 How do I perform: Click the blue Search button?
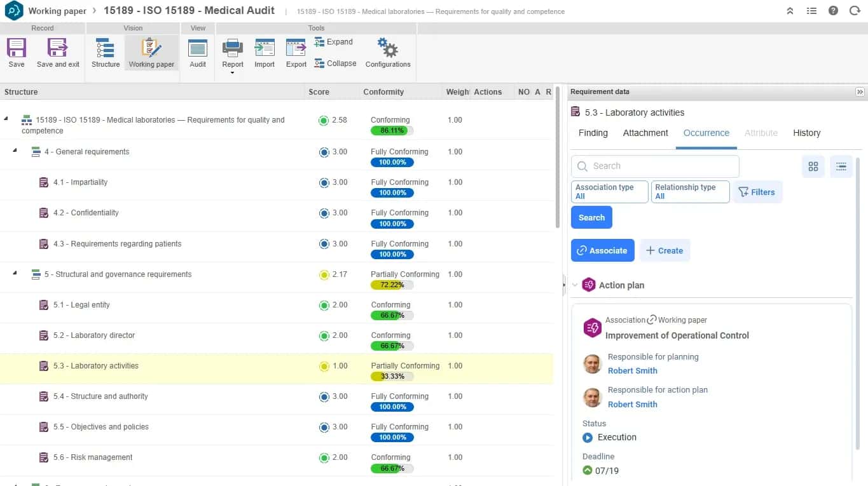[591, 217]
